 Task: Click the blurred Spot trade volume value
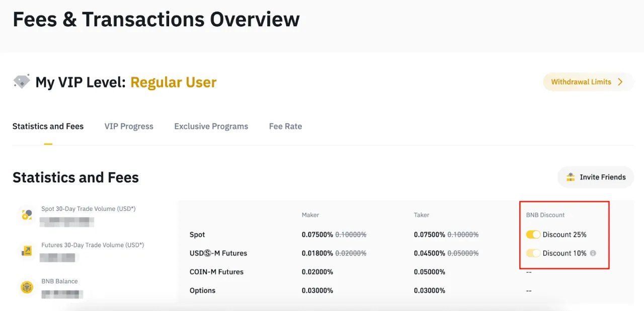67,221
